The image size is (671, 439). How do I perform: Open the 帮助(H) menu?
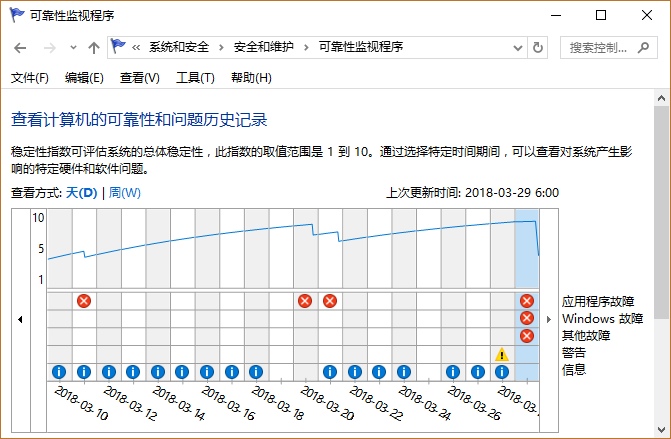point(251,78)
